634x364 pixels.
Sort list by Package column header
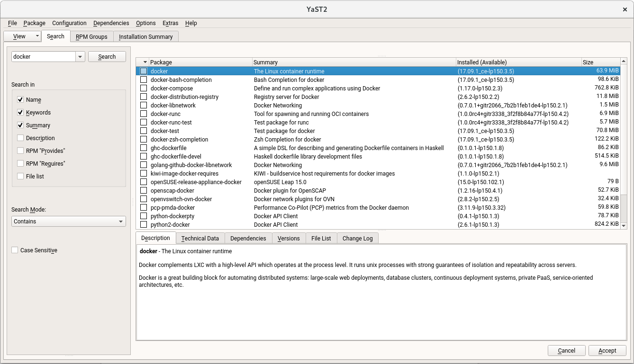(x=200, y=62)
